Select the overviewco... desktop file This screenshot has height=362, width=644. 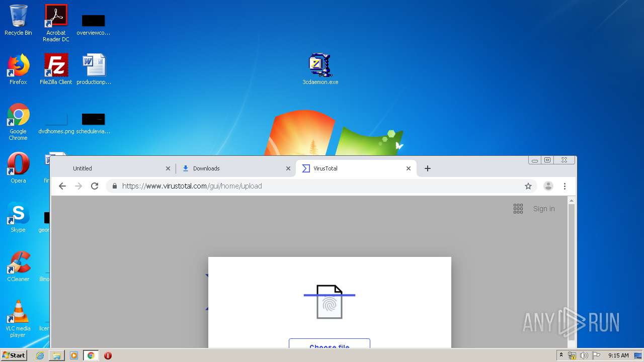[x=93, y=25]
